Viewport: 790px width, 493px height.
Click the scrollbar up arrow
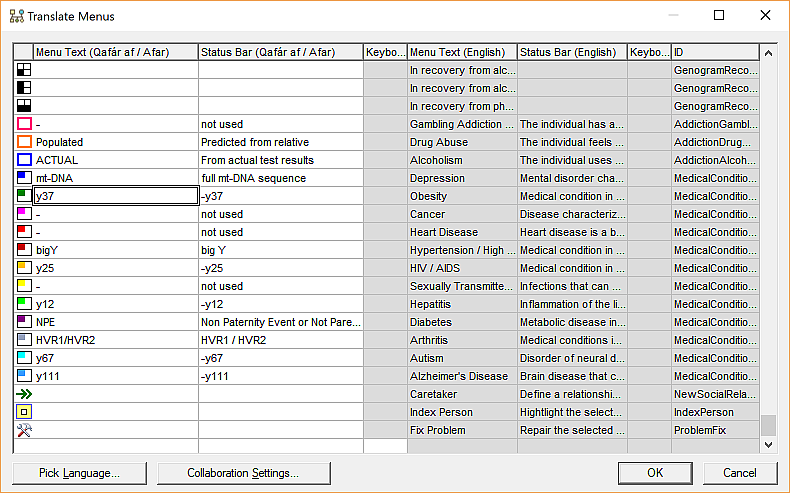[768, 53]
